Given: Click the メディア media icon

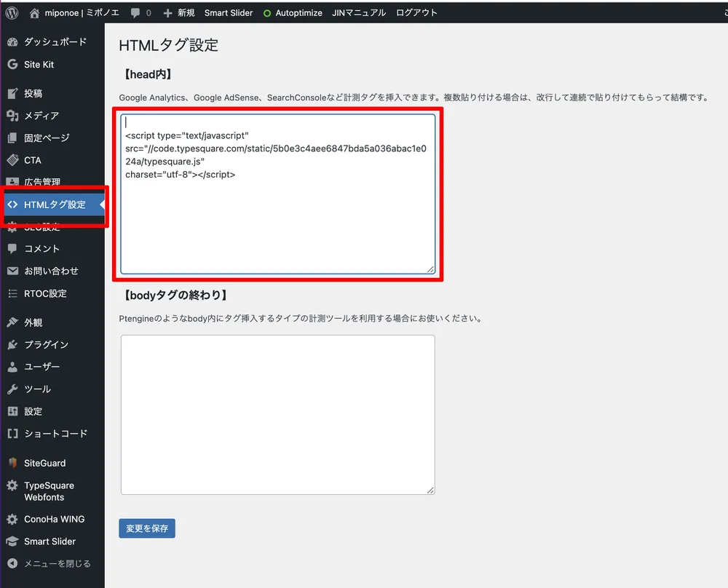Looking at the screenshot, I should pyautogui.click(x=12, y=116).
